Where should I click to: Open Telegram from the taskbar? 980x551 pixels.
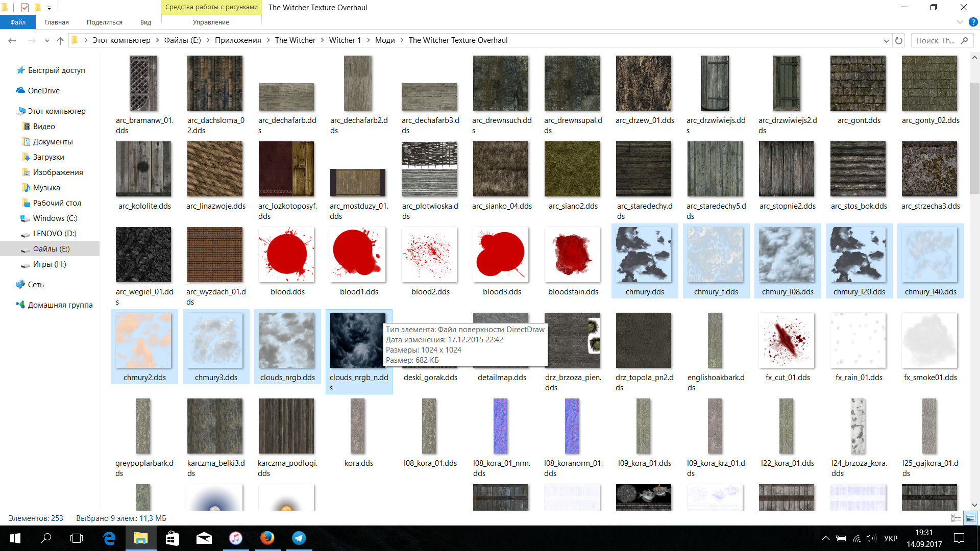pos(299,538)
